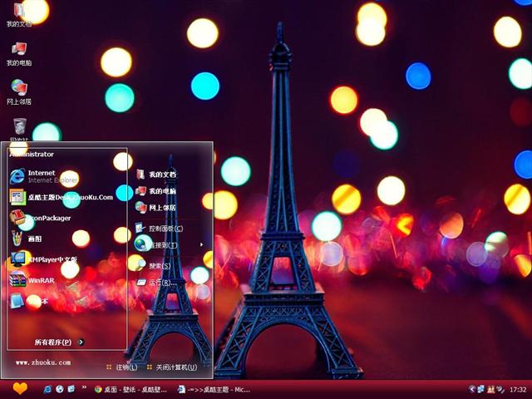Expand hidden Quick Launch items chevron
Viewport: 532px width, 399px height.
tap(84, 387)
